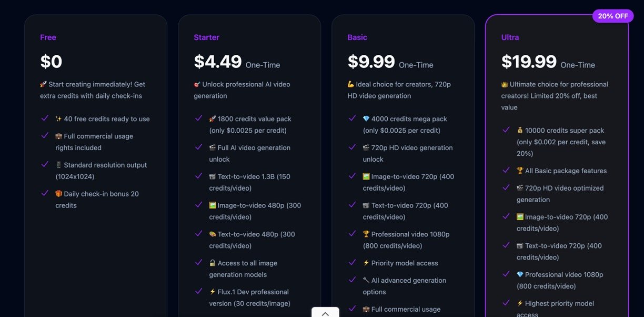Screen dimensions: 644x317
Task: Expand using the chevron-up button at bottom
Action: coord(325,313)
